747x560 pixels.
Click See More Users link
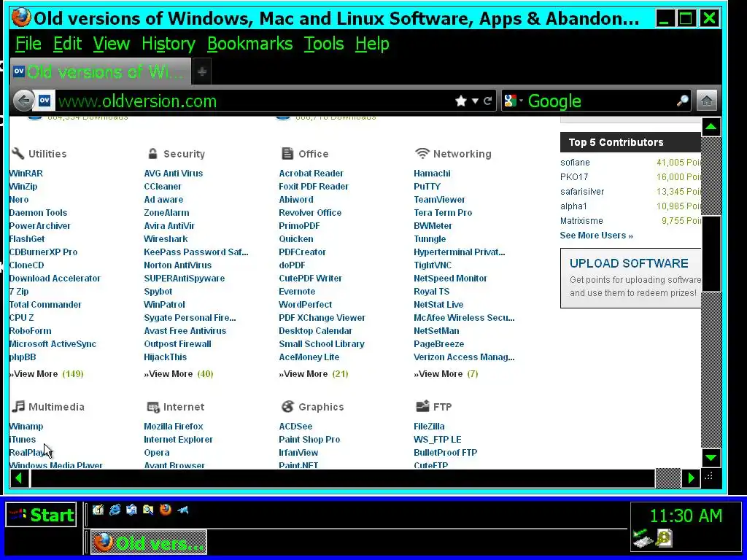pyautogui.click(x=597, y=236)
